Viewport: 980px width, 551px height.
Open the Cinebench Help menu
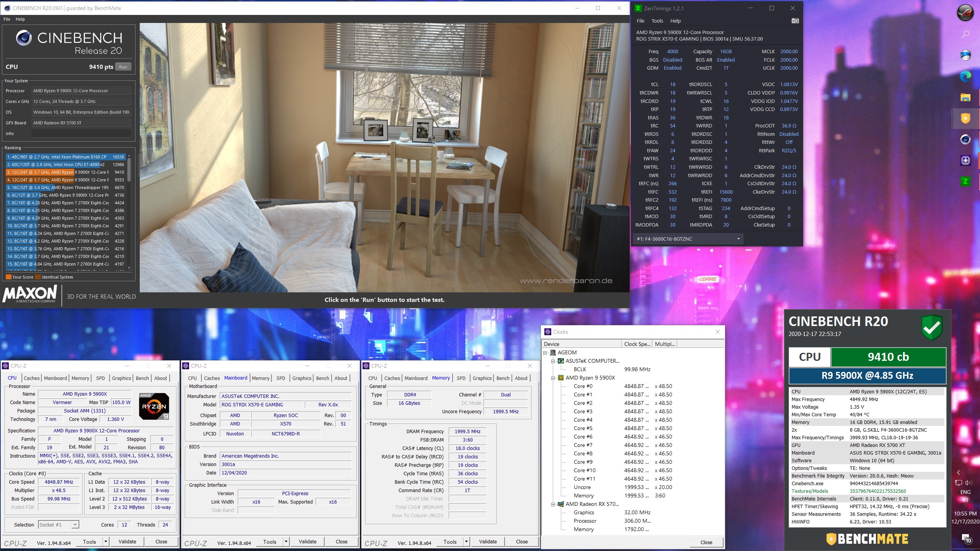pyautogui.click(x=20, y=19)
